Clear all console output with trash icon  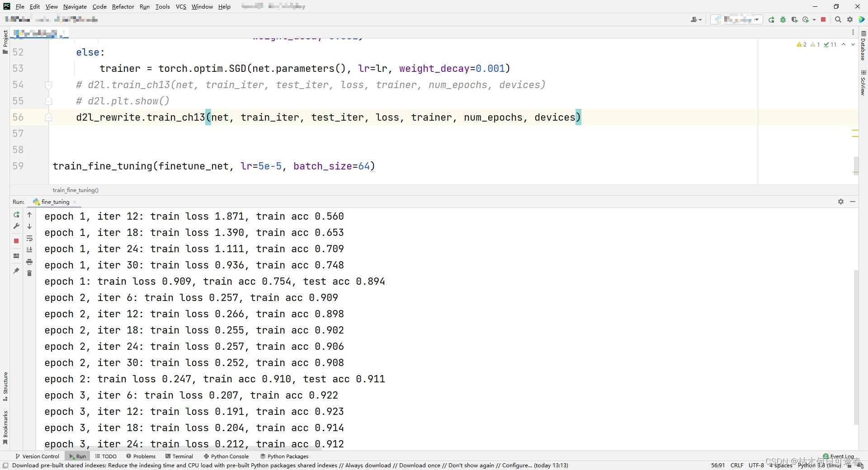(x=29, y=273)
